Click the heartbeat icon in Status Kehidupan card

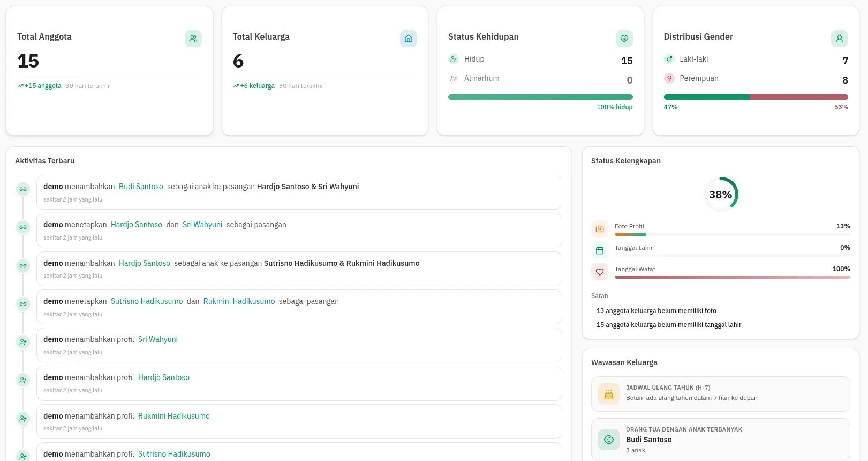coord(624,39)
